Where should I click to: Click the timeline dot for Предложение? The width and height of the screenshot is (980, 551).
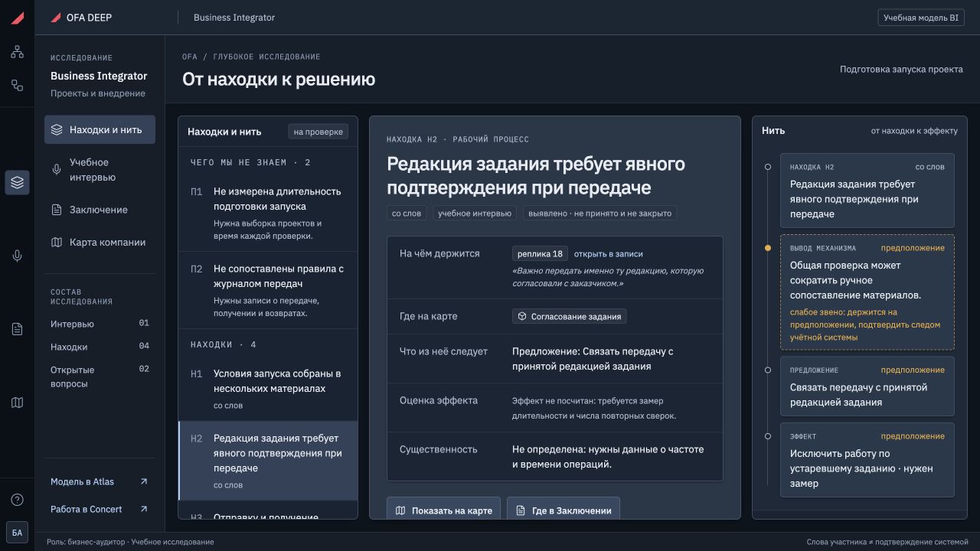coord(768,370)
